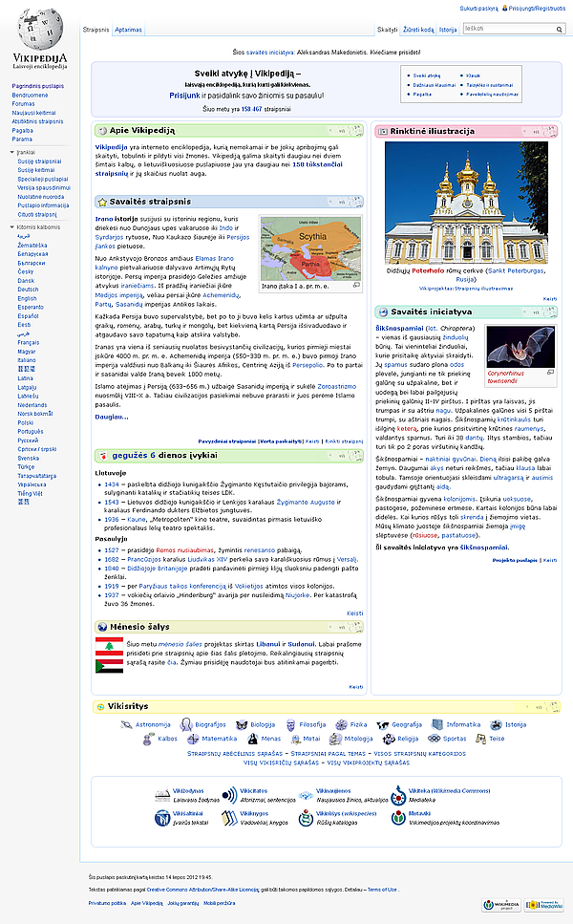Click the Daugiau... link under Irano istorija

112,417
